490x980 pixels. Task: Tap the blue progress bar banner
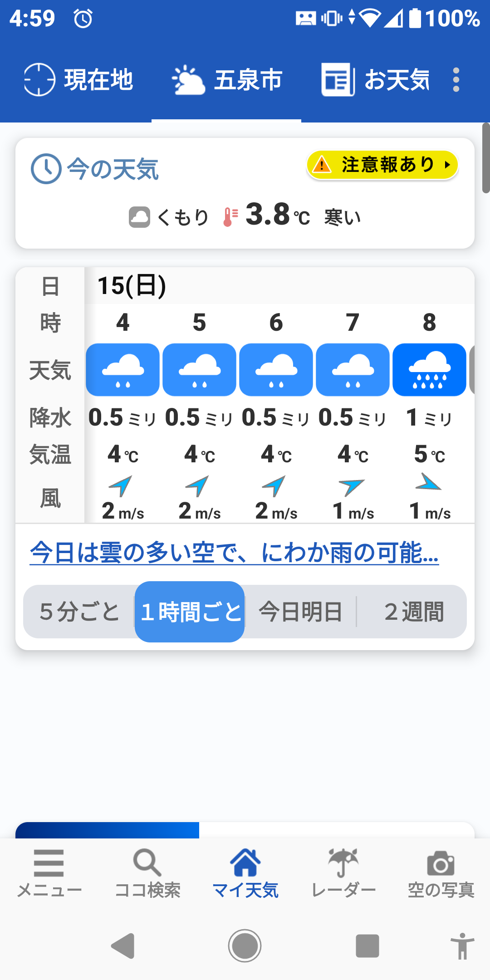108,830
